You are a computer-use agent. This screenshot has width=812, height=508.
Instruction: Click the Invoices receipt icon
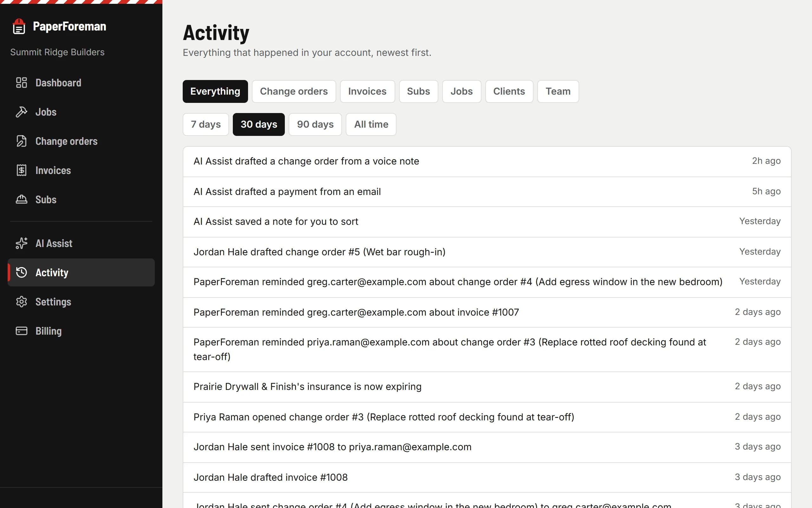pos(22,170)
